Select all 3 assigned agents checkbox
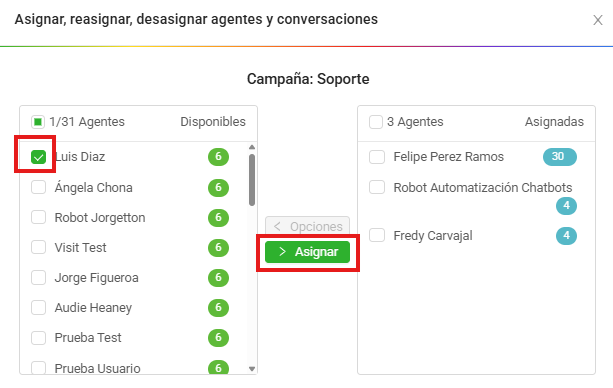 tap(376, 122)
